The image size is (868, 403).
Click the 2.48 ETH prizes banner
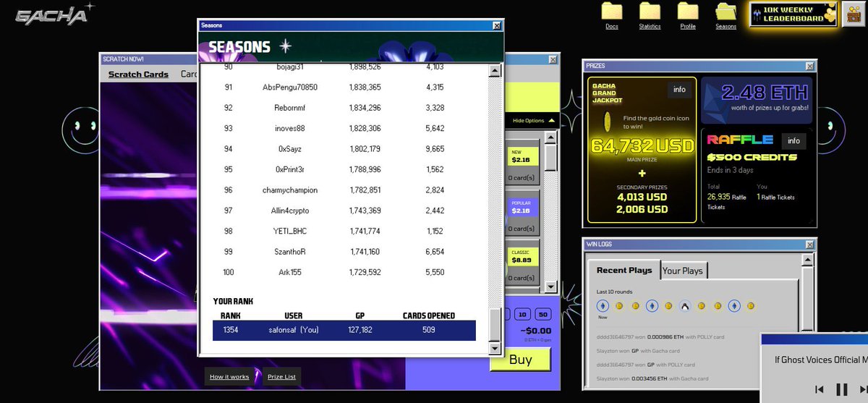coord(756,100)
